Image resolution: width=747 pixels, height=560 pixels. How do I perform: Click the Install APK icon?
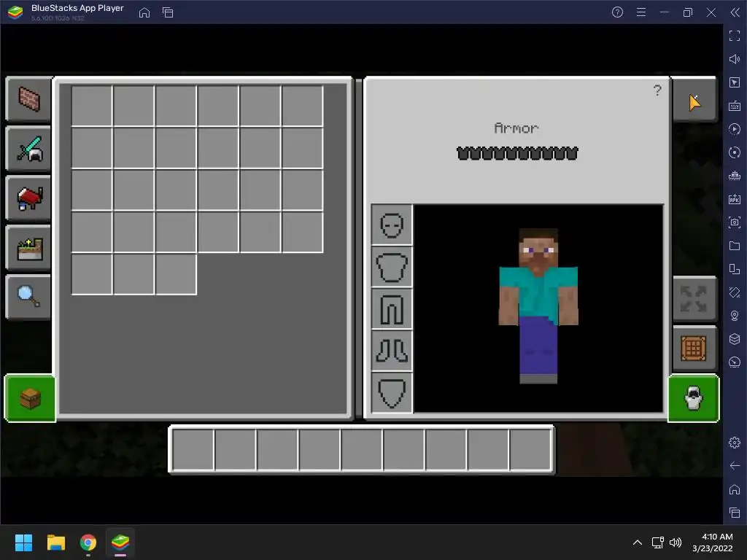[735, 199]
